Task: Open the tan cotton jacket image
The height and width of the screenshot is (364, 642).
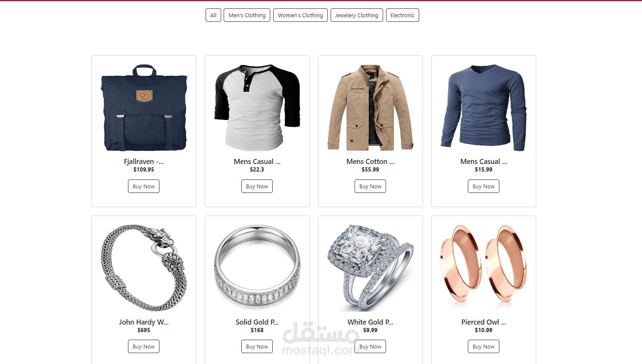Action: point(371,107)
